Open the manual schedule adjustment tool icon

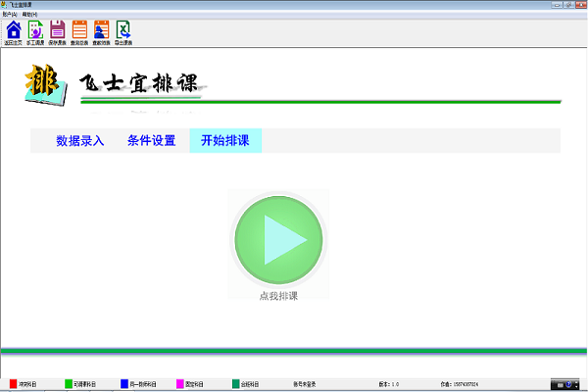point(35,30)
